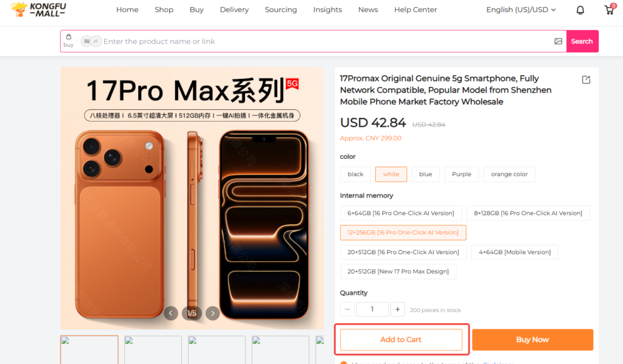The image size is (623, 364).
Task: Click the Add to Cart button
Action: (401, 340)
